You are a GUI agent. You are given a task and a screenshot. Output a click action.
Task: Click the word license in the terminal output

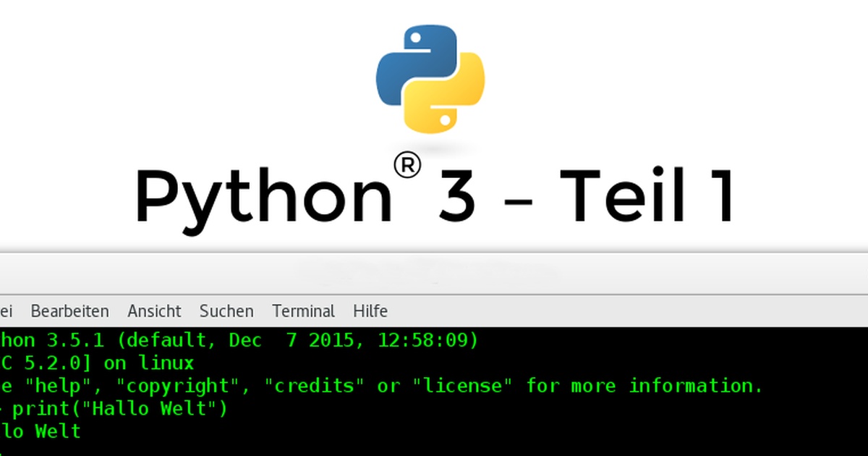464,386
